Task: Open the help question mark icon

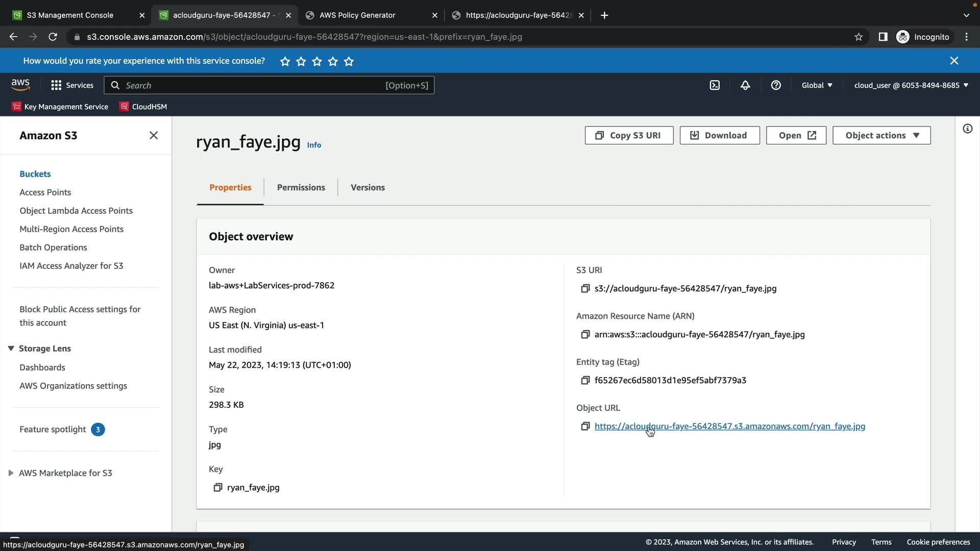Action: pyautogui.click(x=776, y=85)
